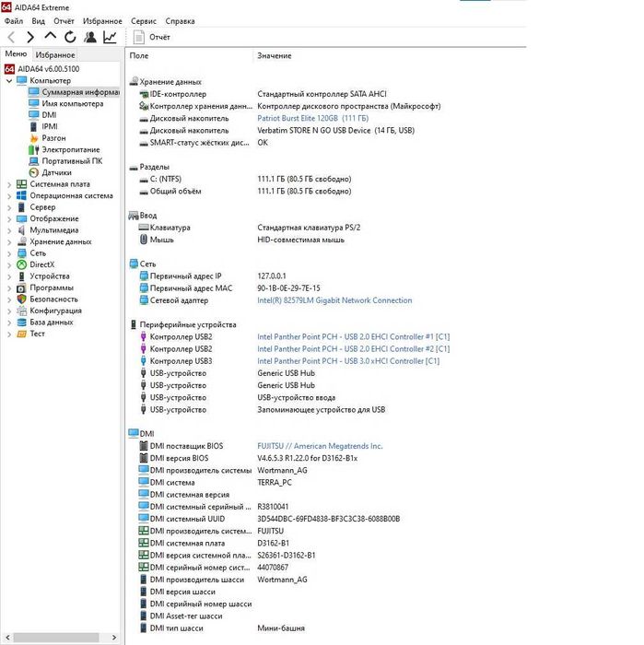This screenshot has height=645, width=644.
Task: Expand the Мультимедиа node
Action: (x=9, y=230)
